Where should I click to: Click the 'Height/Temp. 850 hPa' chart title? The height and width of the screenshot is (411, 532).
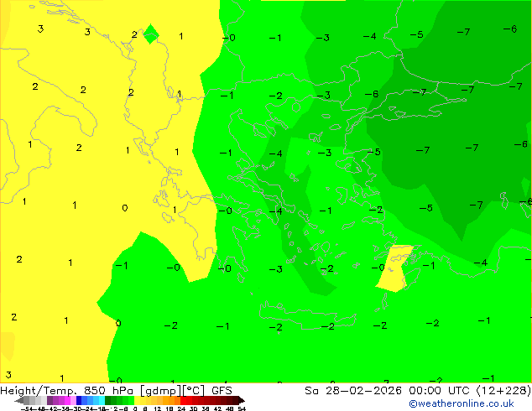click(67, 391)
